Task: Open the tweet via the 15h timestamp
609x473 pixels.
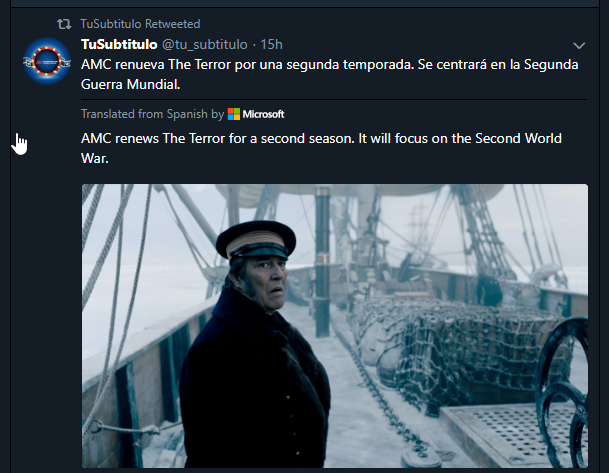Action: [271, 45]
